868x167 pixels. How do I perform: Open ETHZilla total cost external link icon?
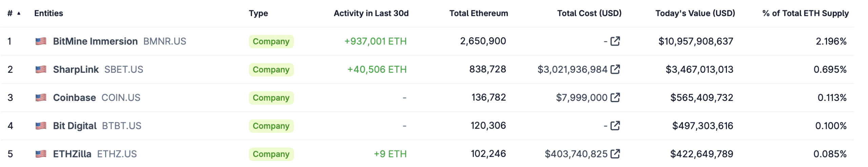(615, 154)
